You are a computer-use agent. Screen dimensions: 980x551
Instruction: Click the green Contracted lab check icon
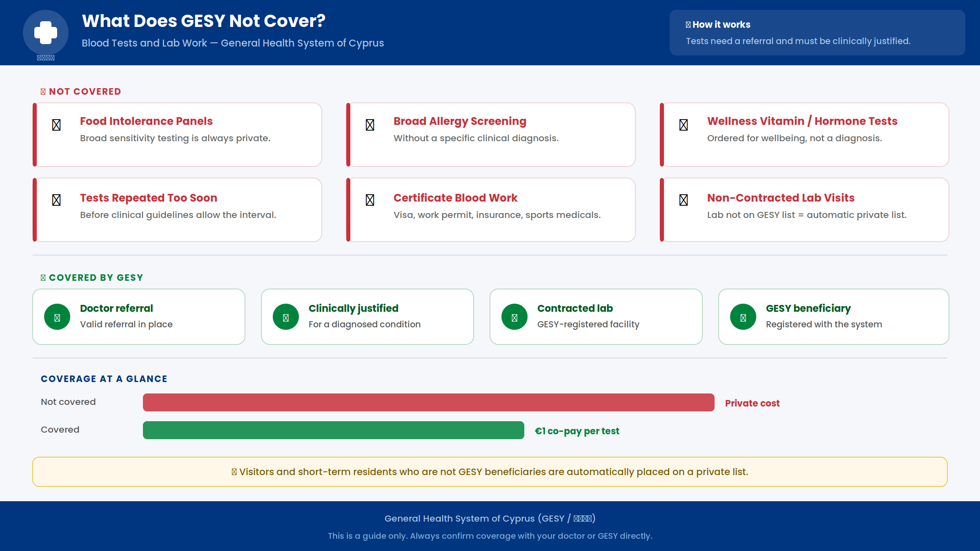click(x=514, y=317)
